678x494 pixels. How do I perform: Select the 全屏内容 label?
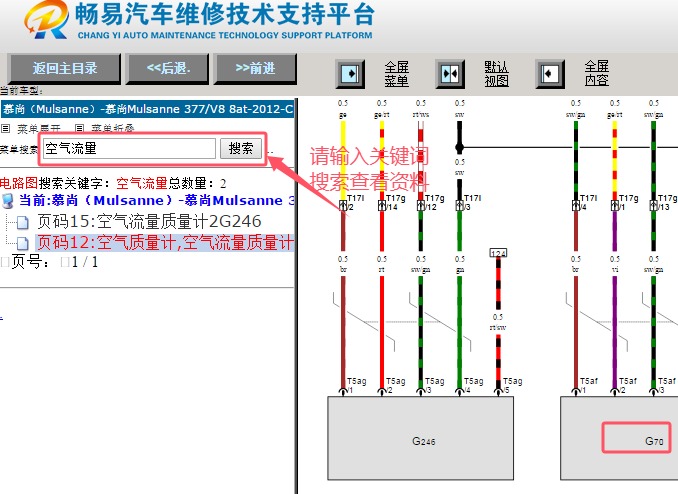pyautogui.click(x=597, y=74)
